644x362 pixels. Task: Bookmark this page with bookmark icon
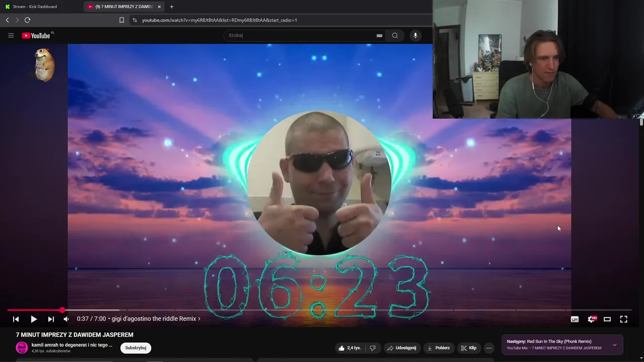(x=122, y=20)
